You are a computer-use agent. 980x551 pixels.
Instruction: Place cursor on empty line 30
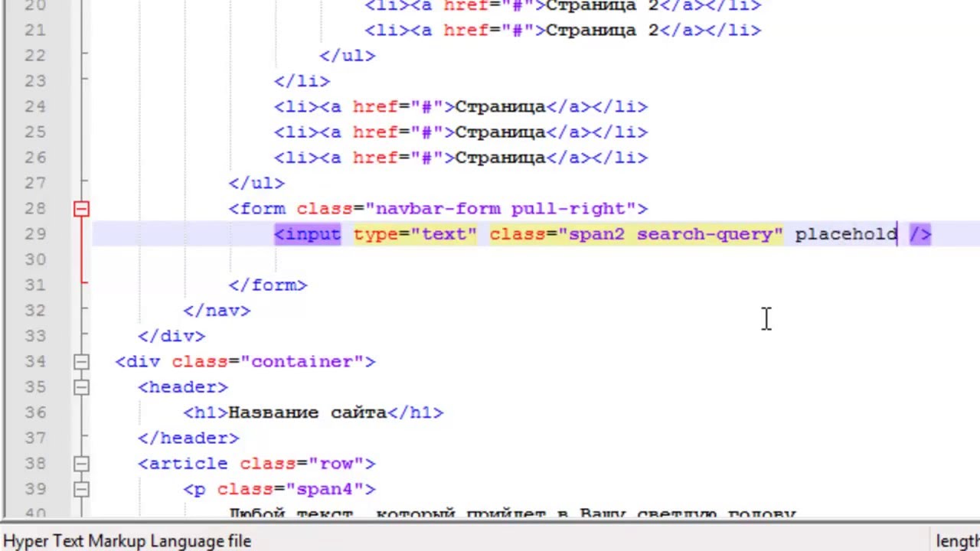coord(459,260)
